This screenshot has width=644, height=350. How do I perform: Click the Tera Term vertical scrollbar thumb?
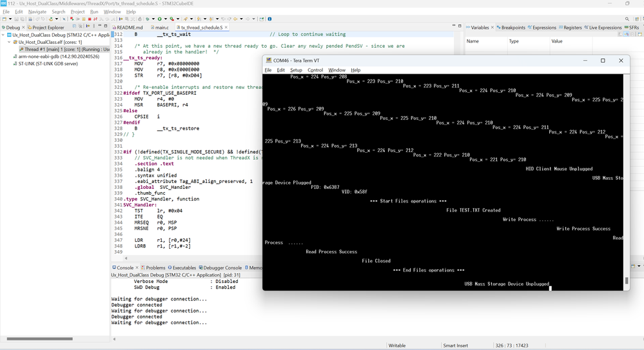coord(626,281)
